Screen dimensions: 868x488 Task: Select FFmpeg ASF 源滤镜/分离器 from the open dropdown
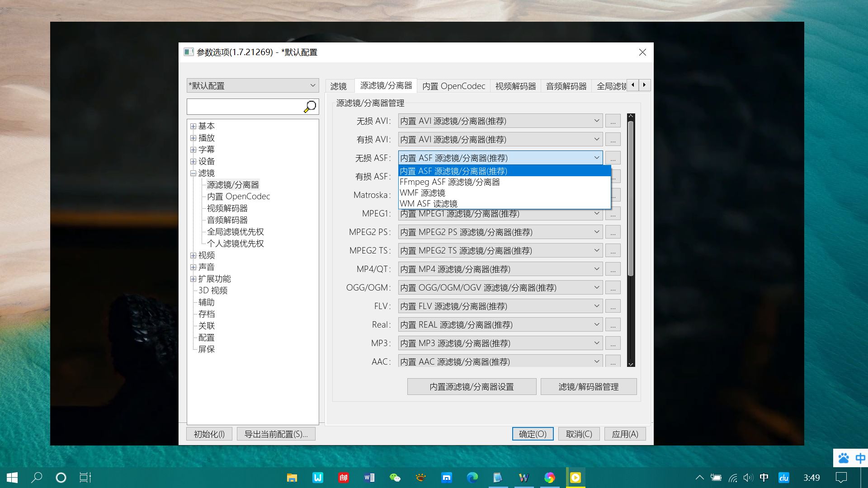pyautogui.click(x=450, y=182)
